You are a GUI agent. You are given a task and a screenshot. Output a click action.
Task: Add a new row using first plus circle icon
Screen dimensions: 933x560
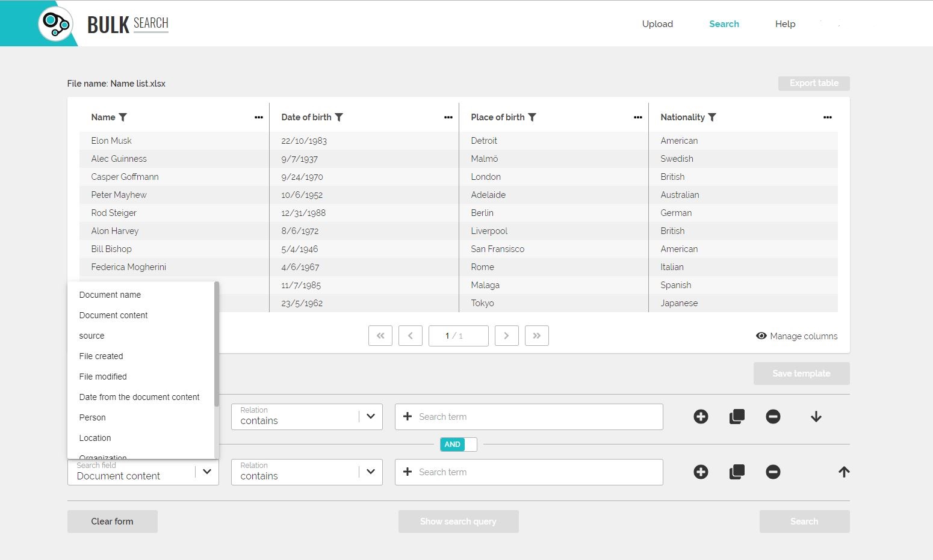coord(701,417)
